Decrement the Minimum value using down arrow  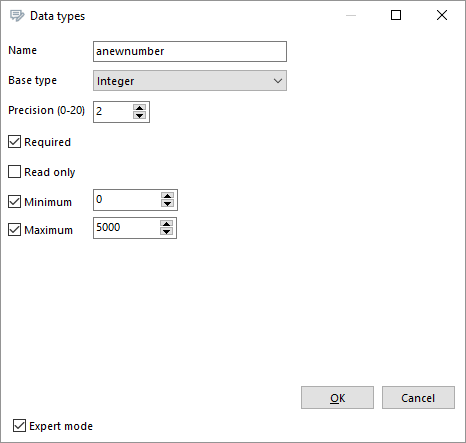pyautogui.click(x=167, y=203)
